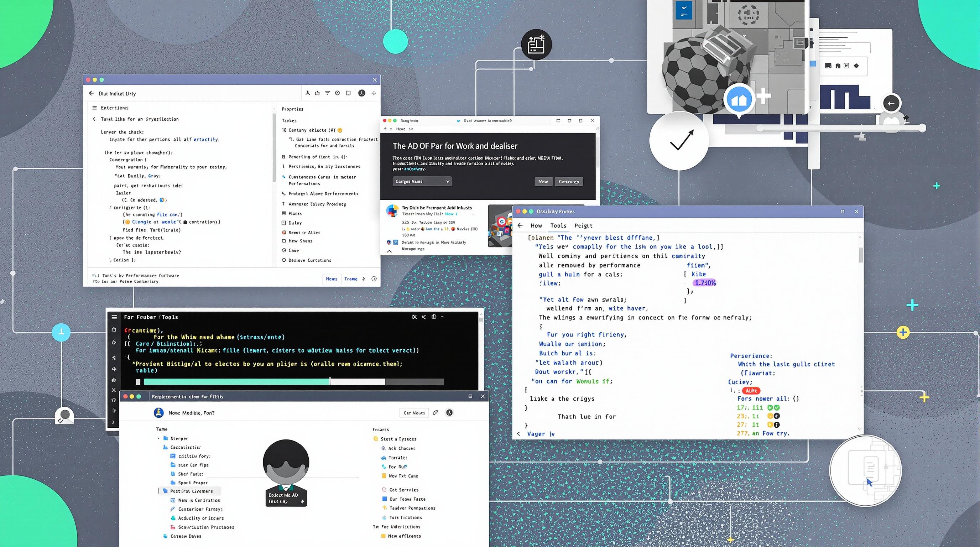This screenshot has height=547, width=980.
Task: Open the hamburger menu in the "For Fouber / Tools" terminal
Action: point(114,317)
